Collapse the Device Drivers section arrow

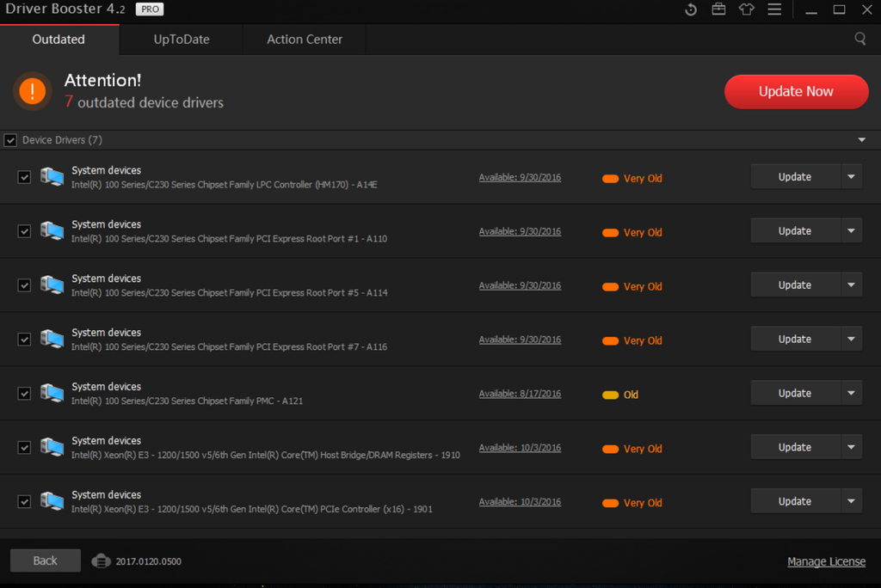click(861, 140)
